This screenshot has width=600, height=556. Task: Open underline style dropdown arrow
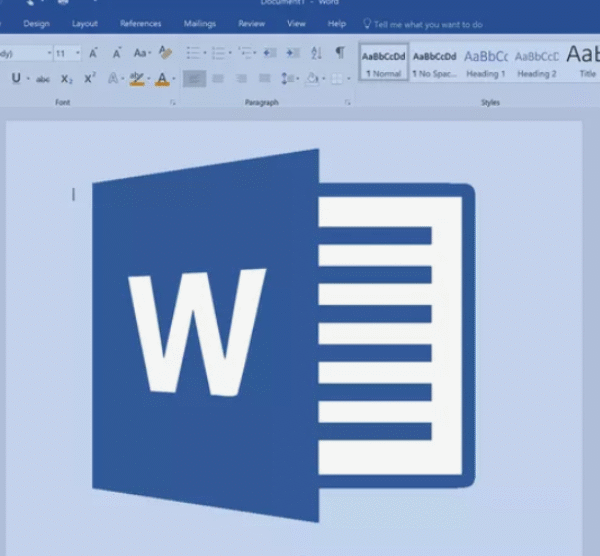(28, 79)
